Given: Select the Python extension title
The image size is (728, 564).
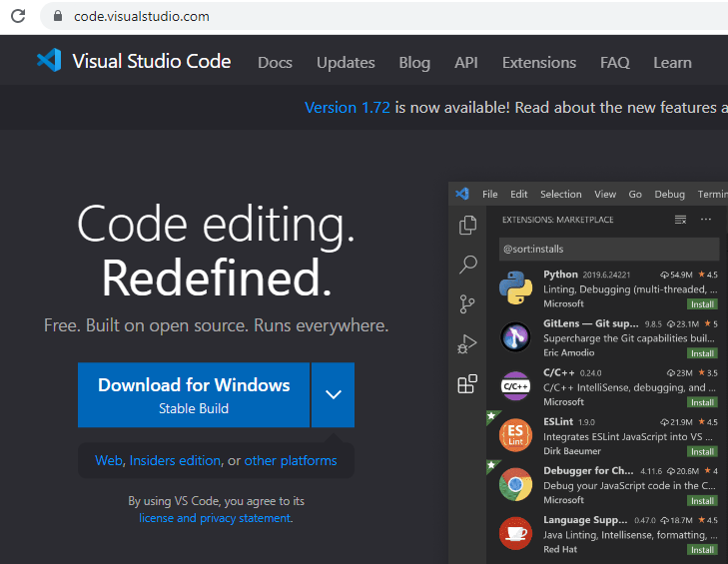Looking at the screenshot, I should 560,275.
